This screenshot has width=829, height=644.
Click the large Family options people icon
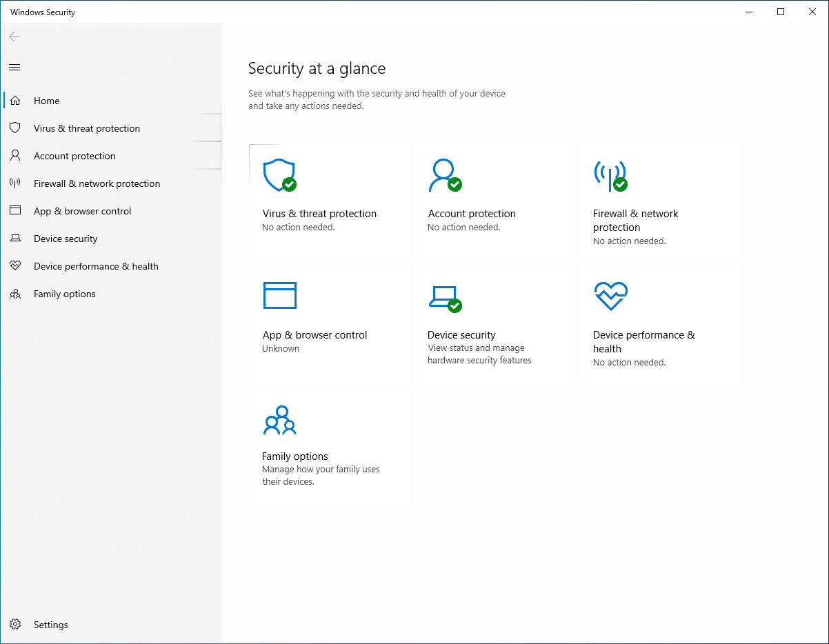coord(279,420)
